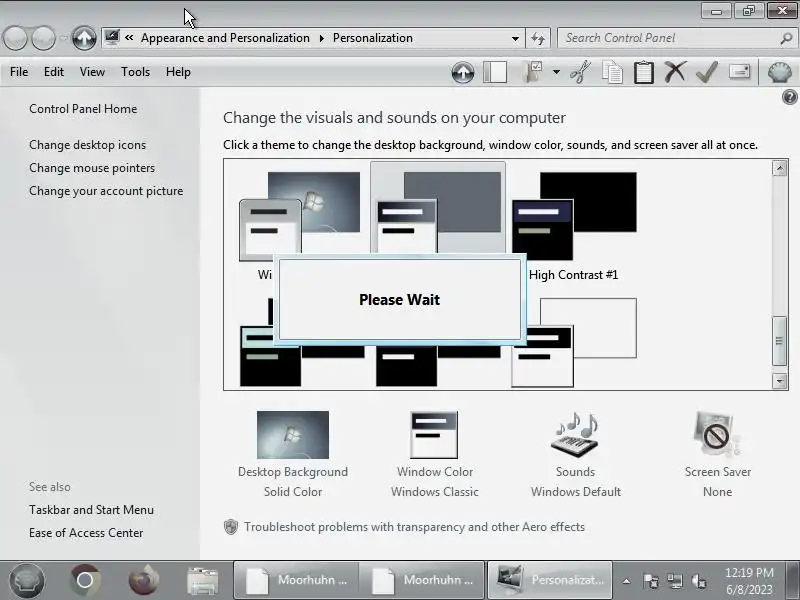
Task: Click the Forward navigation button
Action: tap(43, 38)
